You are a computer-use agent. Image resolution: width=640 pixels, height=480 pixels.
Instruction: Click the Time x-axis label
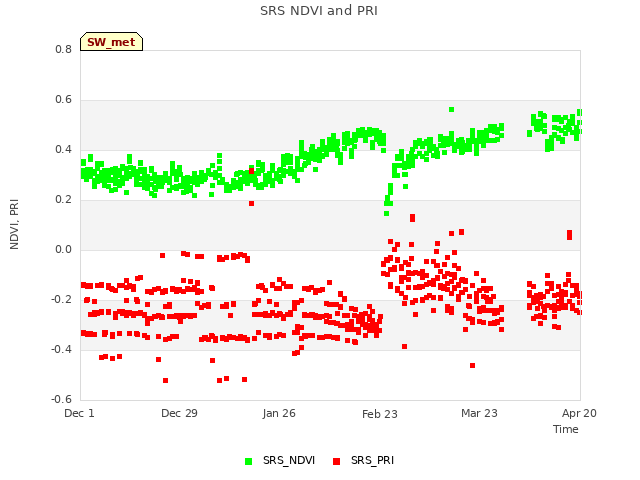pos(566,429)
